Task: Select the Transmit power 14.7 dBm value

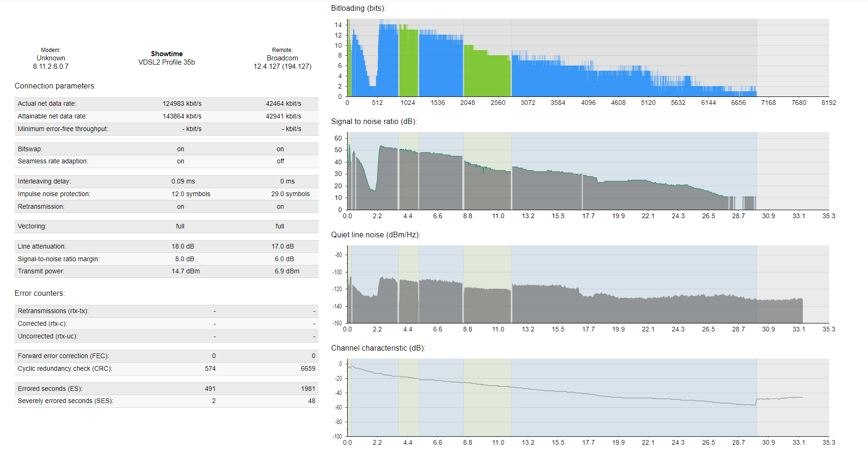Action: point(185,271)
